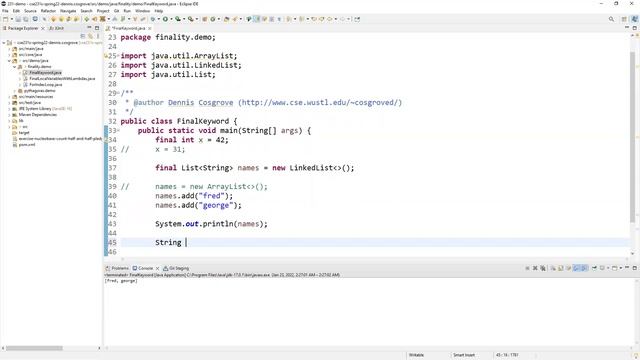Expand the JRE System Library node
Viewport: 640px width, 360px height.
coord(9,109)
